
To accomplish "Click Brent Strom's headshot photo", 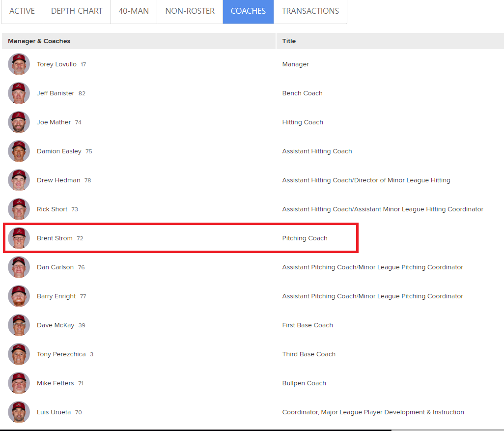I will (19, 238).
